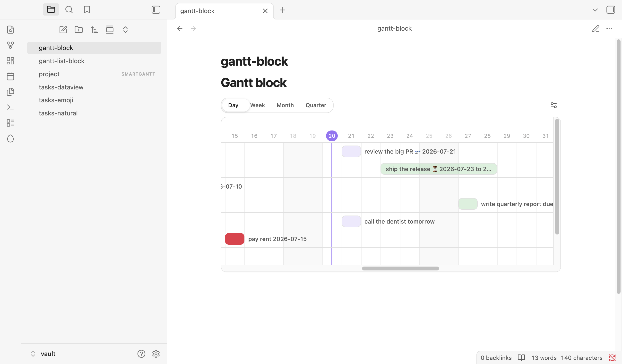Click the egg-shaped ribbon icon
This screenshot has width=622, height=364.
(10, 139)
